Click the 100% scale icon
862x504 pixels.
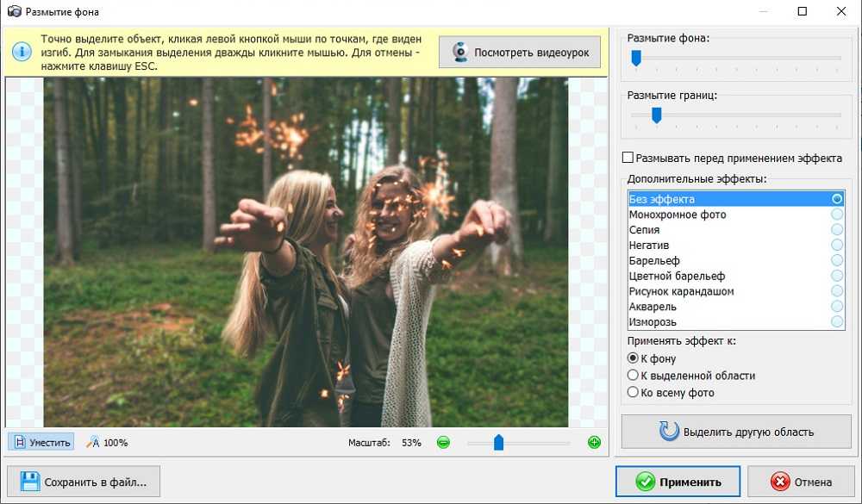pos(93,443)
